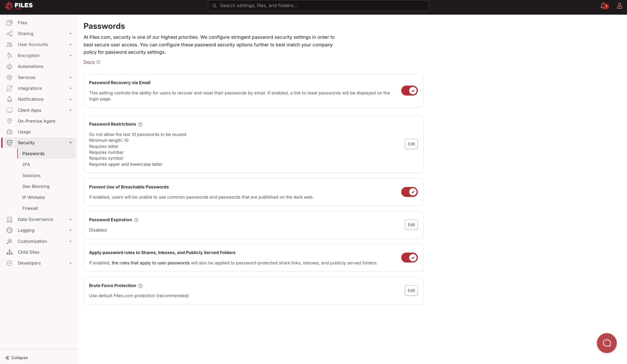Viewport: 627px width, 364px height.
Task: Click the Sharing icon in sidebar
Action: pyautogui.click(x=9, y=34)
